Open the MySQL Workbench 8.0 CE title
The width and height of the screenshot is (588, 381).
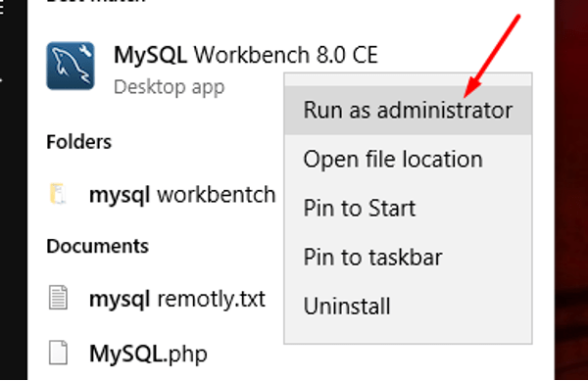(246, 55)
